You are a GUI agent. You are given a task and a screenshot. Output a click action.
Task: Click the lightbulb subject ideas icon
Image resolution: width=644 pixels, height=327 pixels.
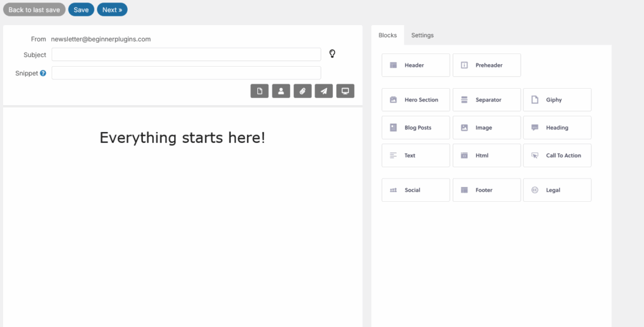point(332,53)
